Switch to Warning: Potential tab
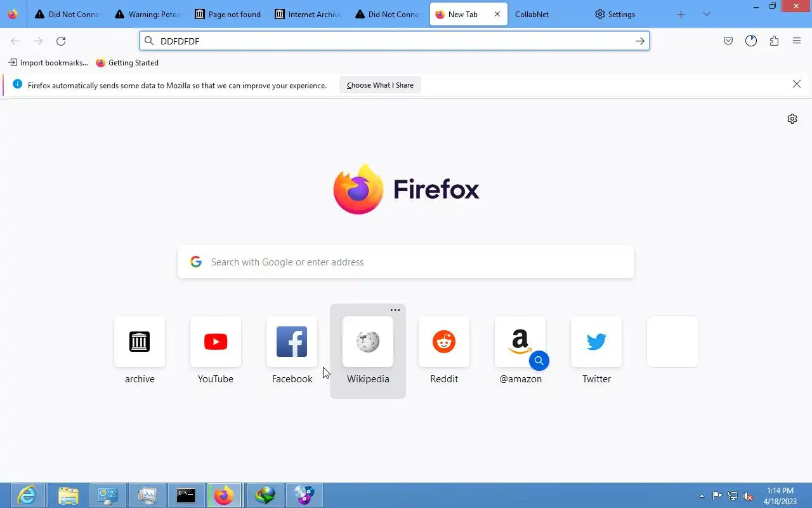This screenshot has width=812, height=508. pos(148,14)
